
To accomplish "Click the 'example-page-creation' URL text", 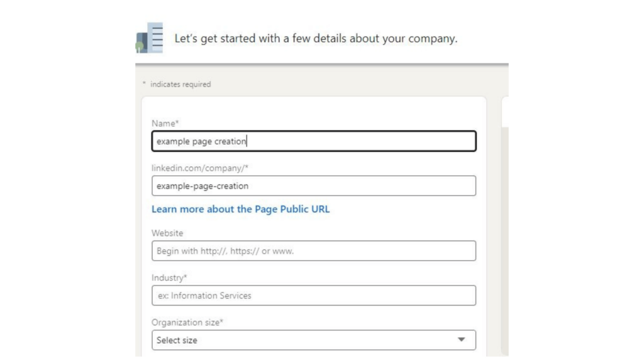I will click(203, 186).
